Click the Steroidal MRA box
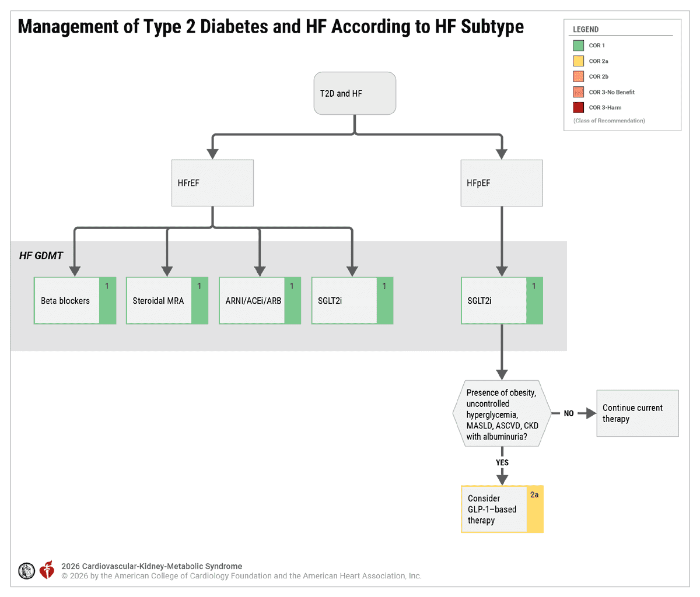 click(x=167, y=301)
